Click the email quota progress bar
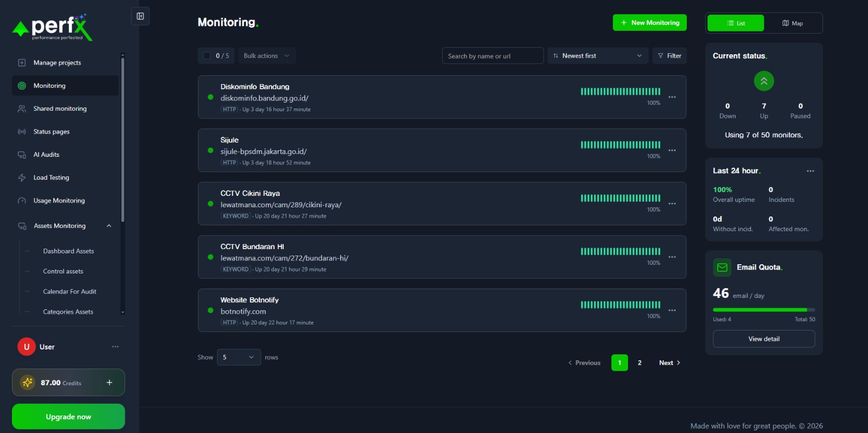Screen dimensions: 868x433 (x=764, y=310)
